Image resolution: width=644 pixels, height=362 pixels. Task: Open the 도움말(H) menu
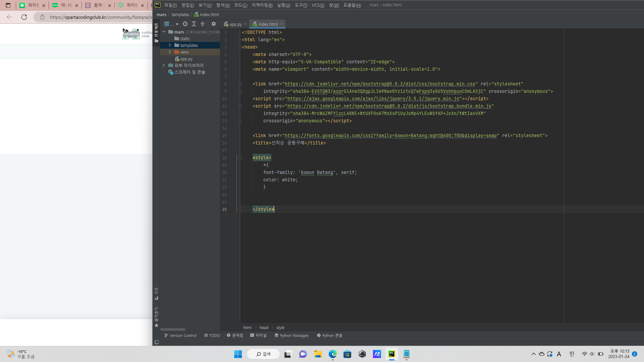[x=352, y=5]
